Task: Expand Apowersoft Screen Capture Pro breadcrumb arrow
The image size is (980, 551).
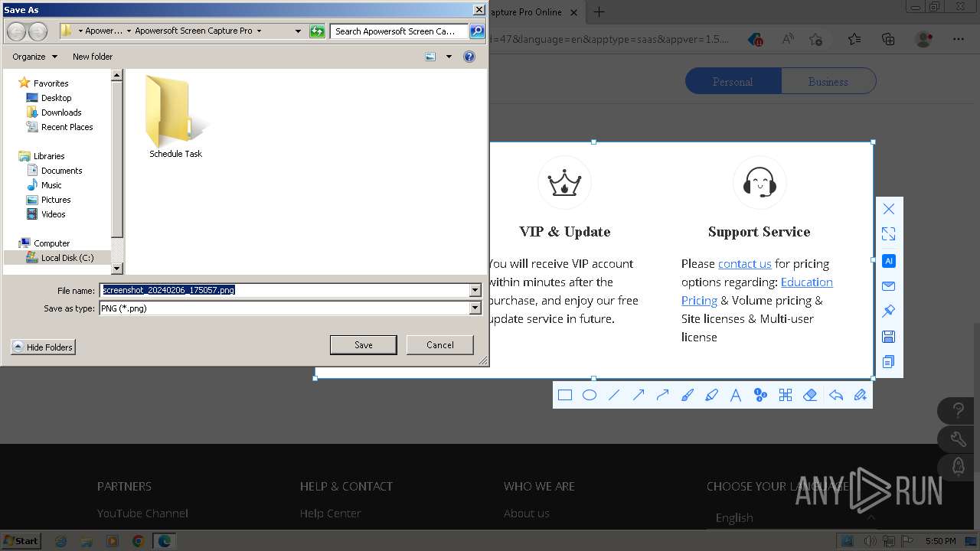Action: point(259,31)
